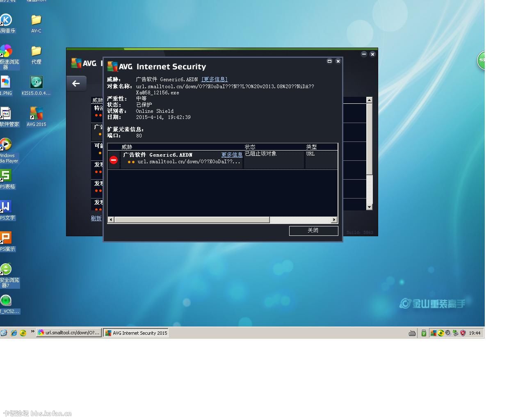Switch to AVG Internet Security 2015 taskbar button
This screenshot has height=420, width=525.
(x=136, y=333)
